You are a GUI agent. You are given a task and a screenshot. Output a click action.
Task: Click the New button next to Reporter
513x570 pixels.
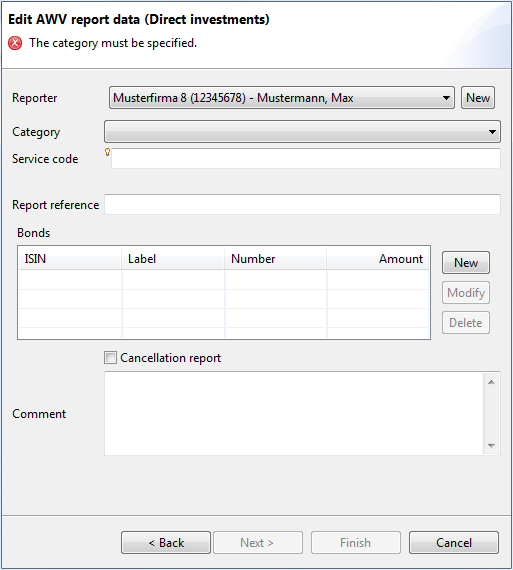tap(478, 97)
